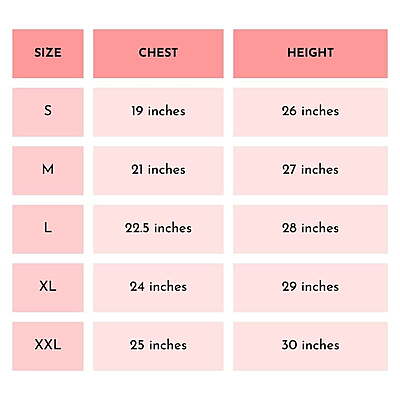400x400 pixels.
Task: Click the 19 inches chest cell
Action: 158,112
